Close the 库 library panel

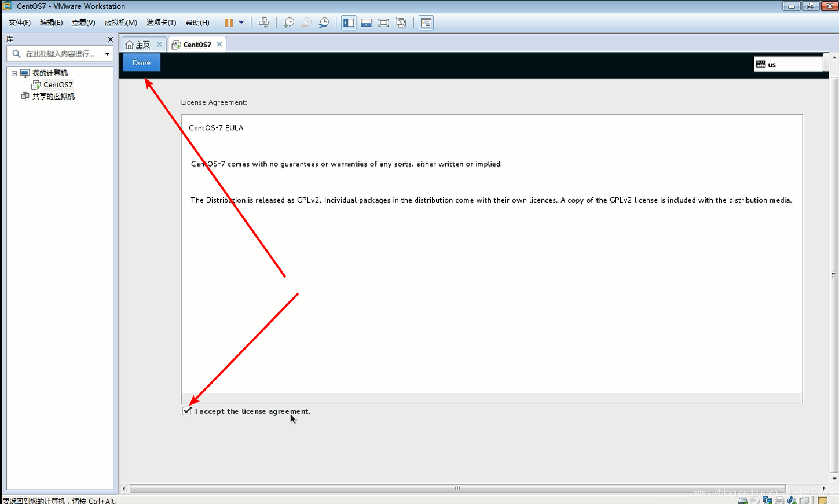pyautogui.click(x=111, y=39)
